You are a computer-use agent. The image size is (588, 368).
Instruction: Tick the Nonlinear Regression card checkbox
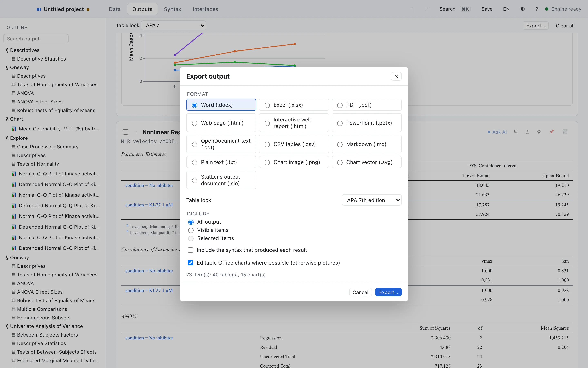[x=126, y=132]
